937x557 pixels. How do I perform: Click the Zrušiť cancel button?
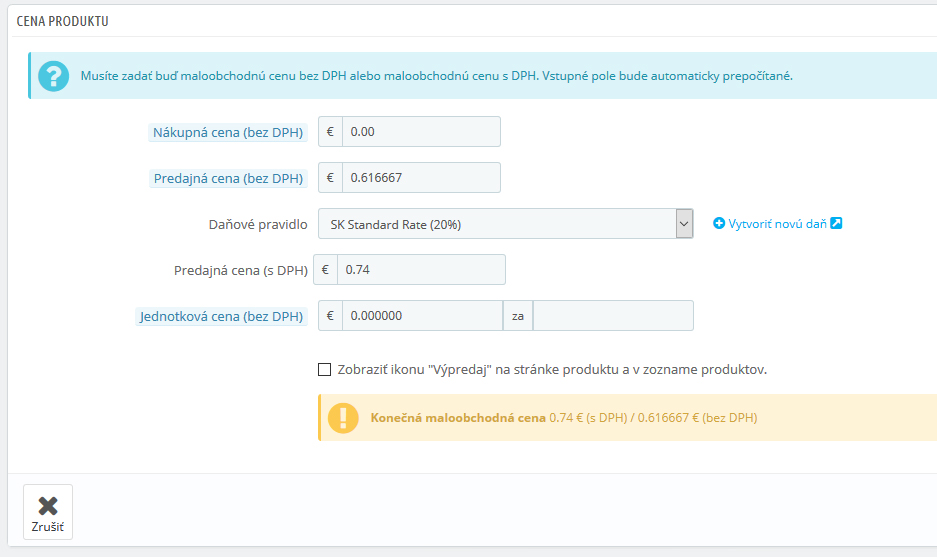[x=48, y=512]
